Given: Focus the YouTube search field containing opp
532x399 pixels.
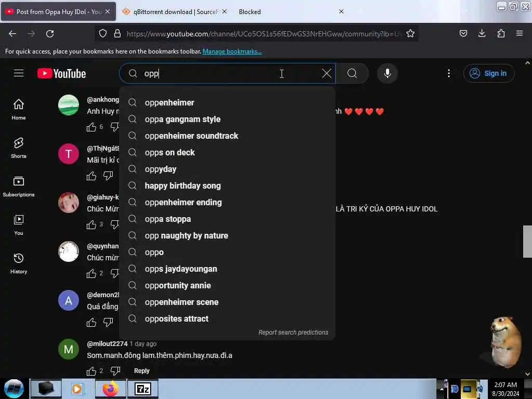Looking at the screenshot, I should [228, 73].
